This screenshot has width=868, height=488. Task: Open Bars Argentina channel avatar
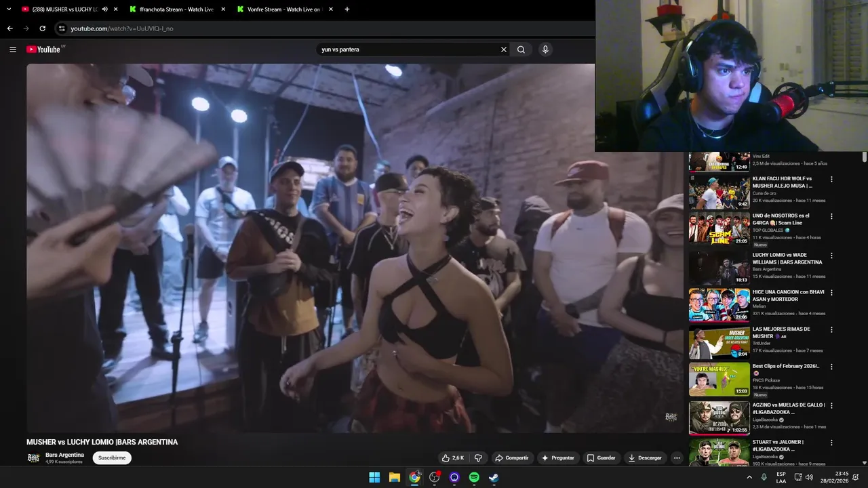33,458
